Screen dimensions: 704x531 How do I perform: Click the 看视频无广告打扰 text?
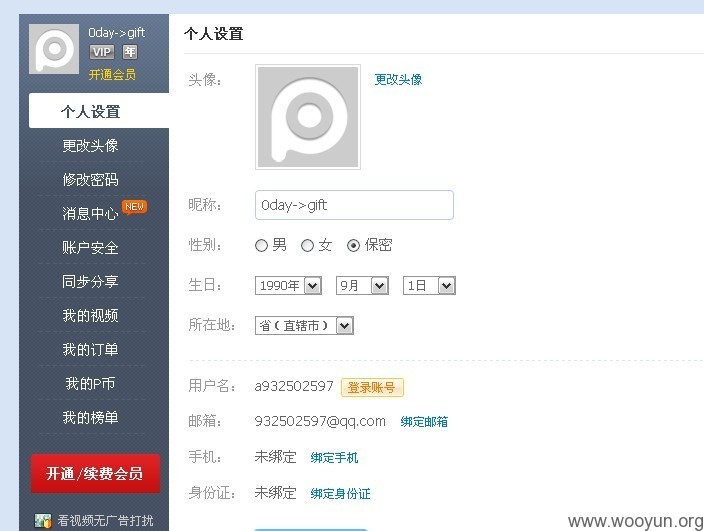[x=106, y=521]
